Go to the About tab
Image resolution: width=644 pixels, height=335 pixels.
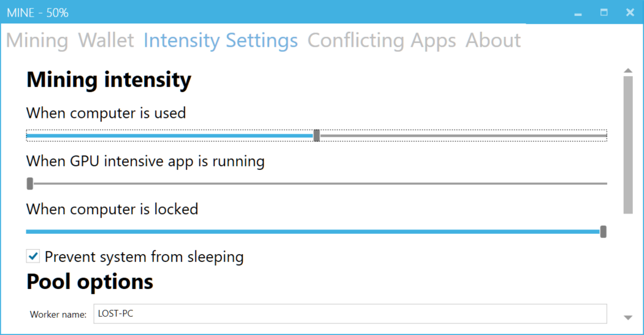(493, 40)
